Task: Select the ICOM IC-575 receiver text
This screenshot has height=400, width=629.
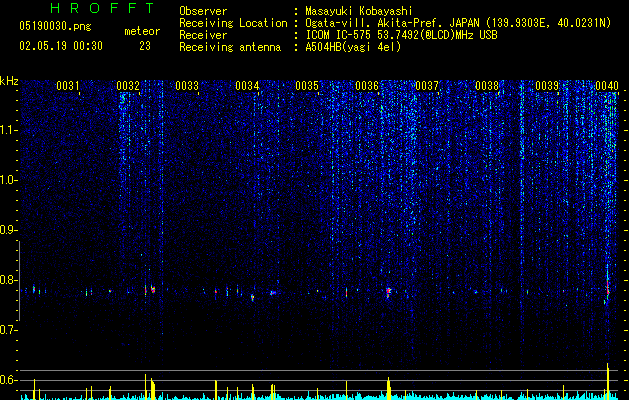Action: pyautogui.click(x=401, y=35)
